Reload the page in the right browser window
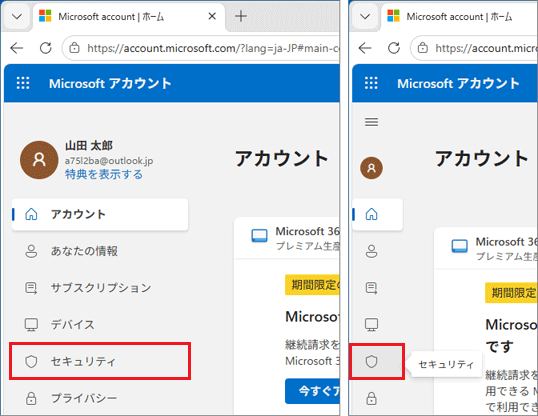This screenshot has width=538, height=416. pos(394,48)
